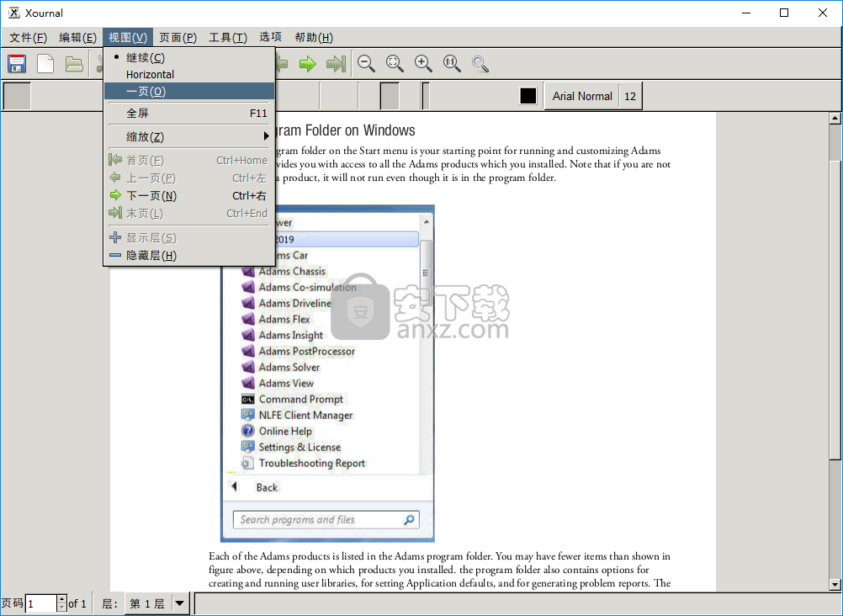Choose 上一页(P) previous page menu item
This screenshot has width=843, height=616.
[x=189, y=178]
